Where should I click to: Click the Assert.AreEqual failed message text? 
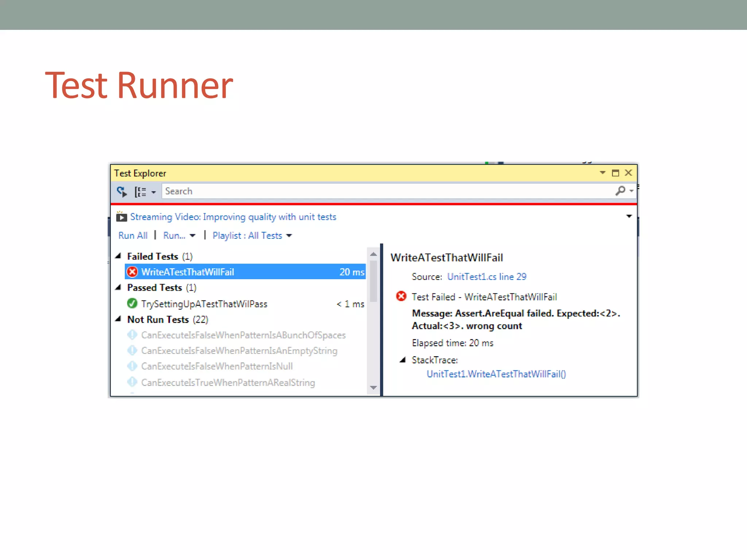[516, 319]
